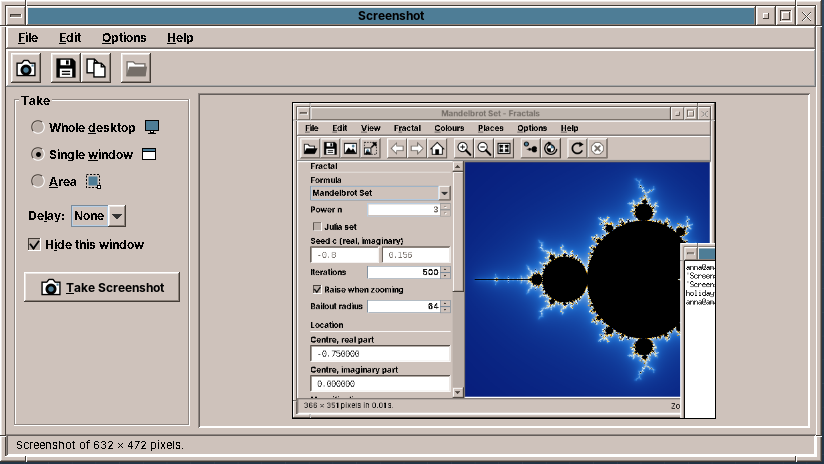Click the Power n spinner arrows
This screenshot has width=824, height=464.
(x=446, y=210)
